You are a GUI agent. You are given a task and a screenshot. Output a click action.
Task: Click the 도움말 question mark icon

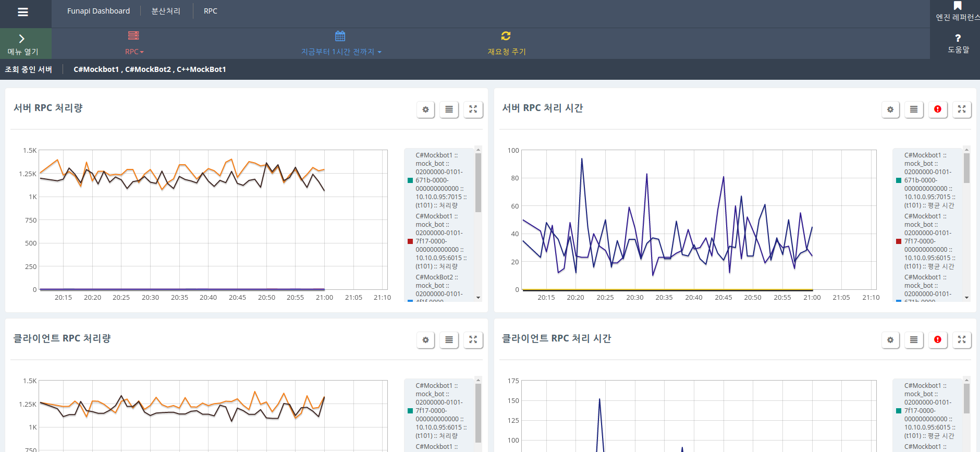[x=958, y=38]
